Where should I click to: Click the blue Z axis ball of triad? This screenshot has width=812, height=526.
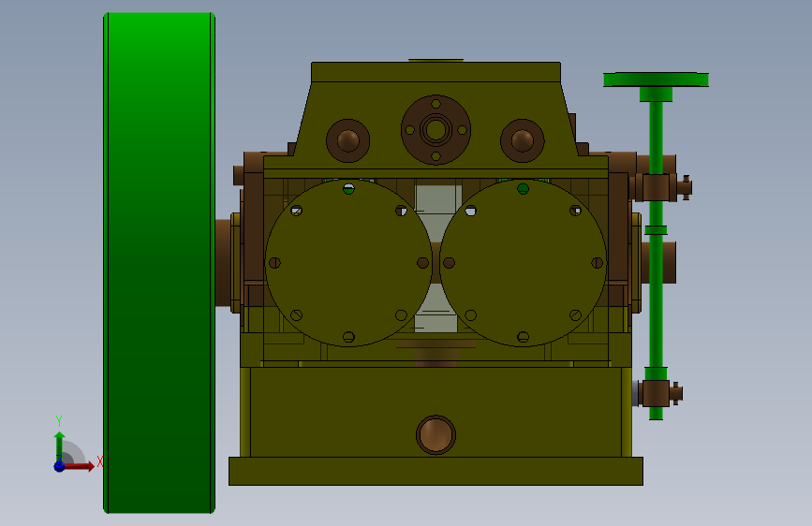pos(60,466)
